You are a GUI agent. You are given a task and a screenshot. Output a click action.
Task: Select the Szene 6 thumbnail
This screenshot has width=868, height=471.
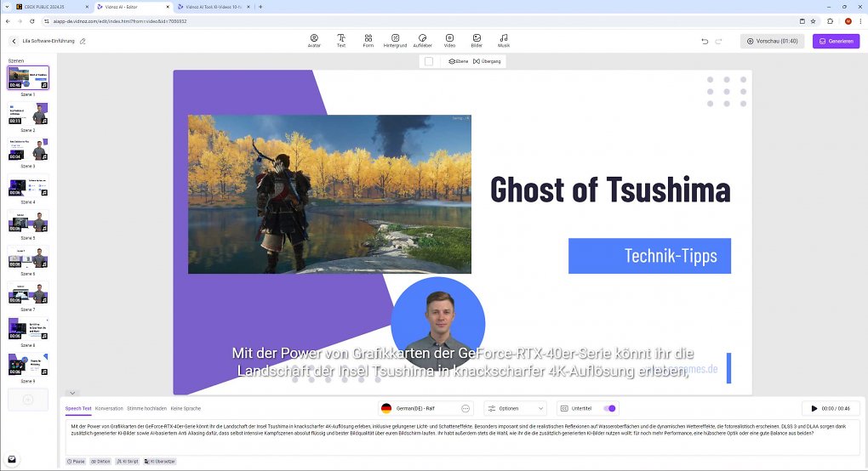coord(28,257)
